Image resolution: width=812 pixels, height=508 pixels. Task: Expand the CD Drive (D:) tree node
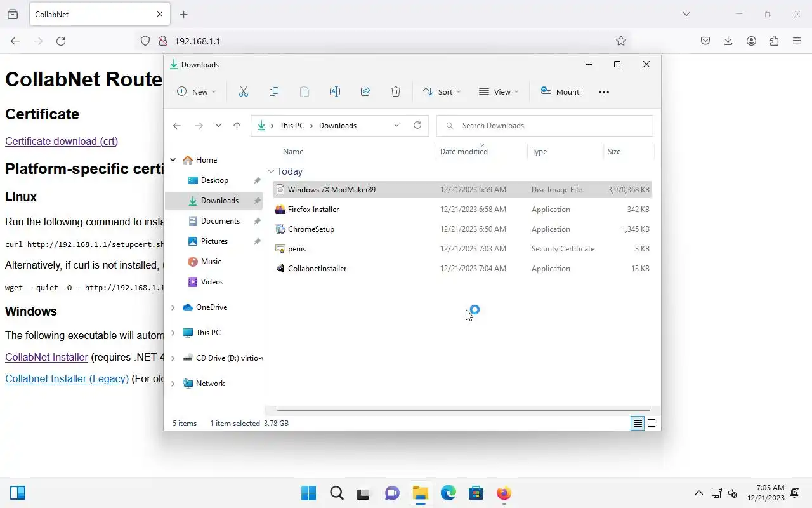click(x=173, y=358)
